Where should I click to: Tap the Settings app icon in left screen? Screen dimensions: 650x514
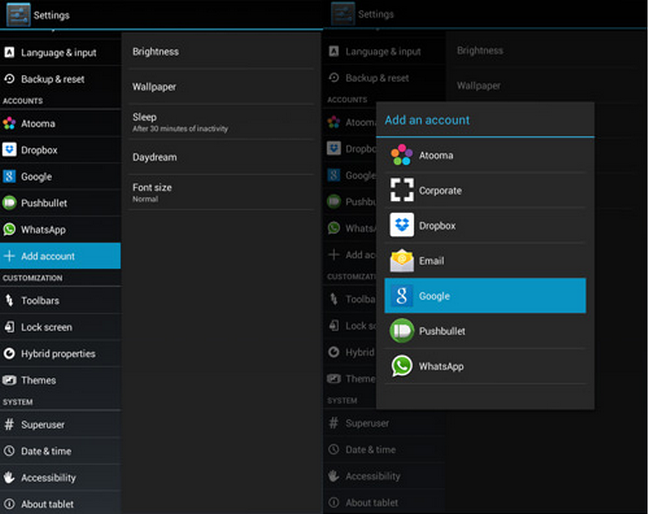point(18,15)
